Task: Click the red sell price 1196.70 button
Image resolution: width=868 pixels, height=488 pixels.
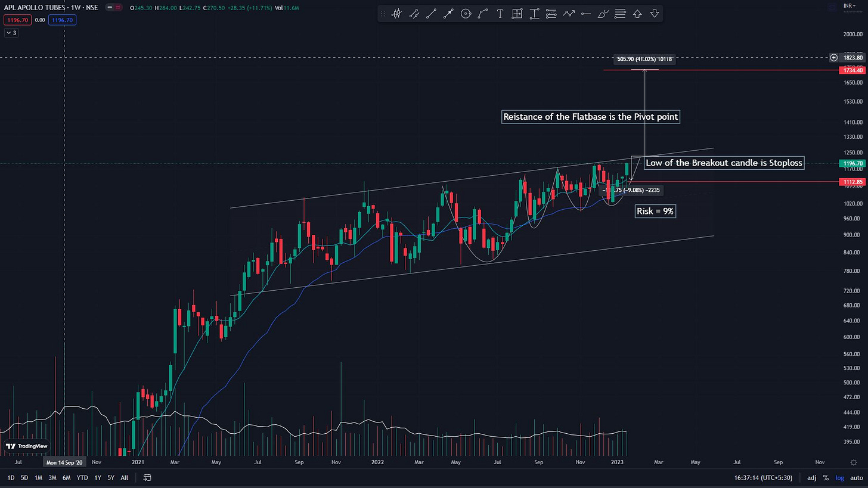Action: click(x=17, y=20)
